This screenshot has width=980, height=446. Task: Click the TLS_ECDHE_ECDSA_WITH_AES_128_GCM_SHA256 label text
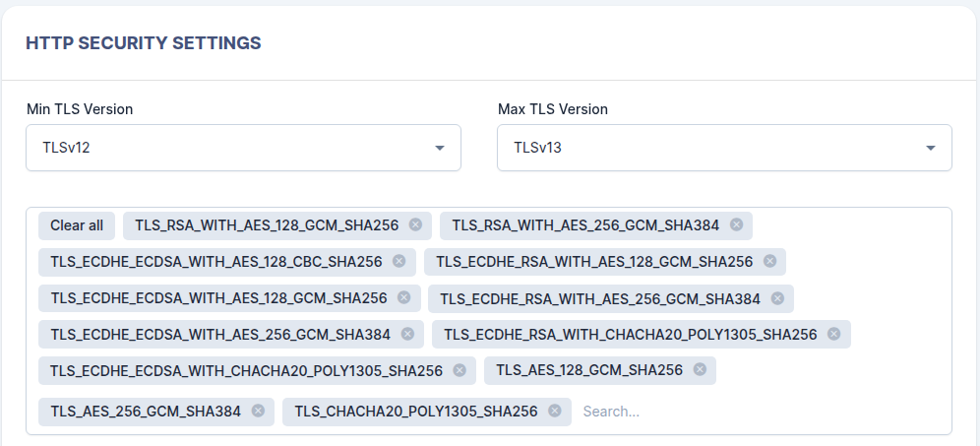pos(218,297)
